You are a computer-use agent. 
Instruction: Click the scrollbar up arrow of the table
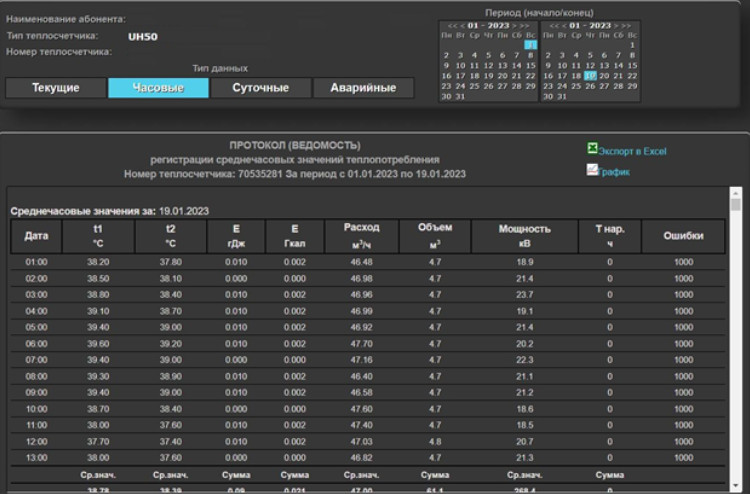(736, 192)
